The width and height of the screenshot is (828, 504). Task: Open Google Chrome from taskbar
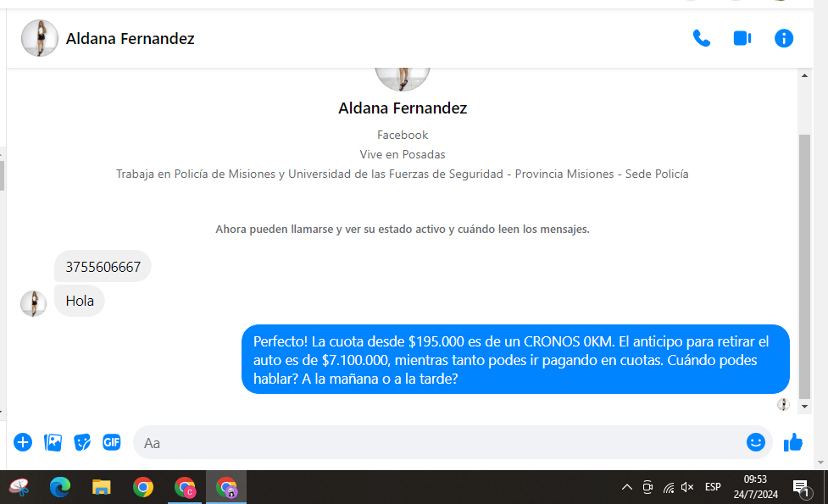(x=143, y=487)
